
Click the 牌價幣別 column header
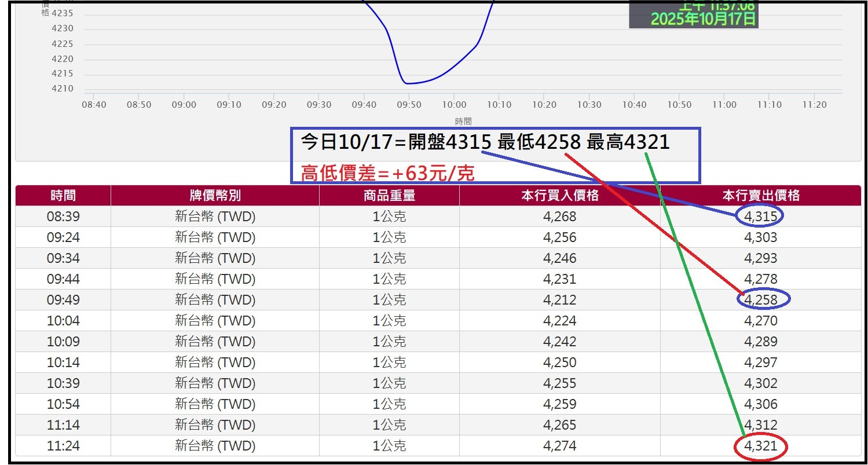click(214, 195)
